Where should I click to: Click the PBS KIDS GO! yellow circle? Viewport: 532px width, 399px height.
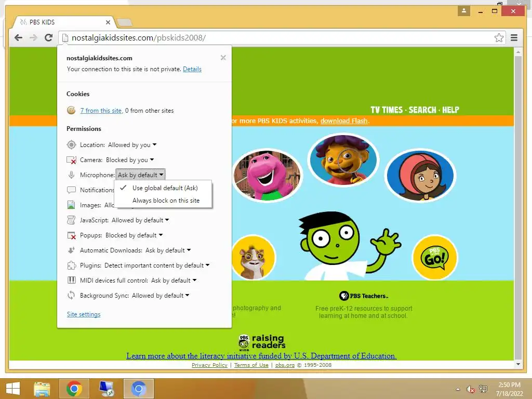point(435,258)
